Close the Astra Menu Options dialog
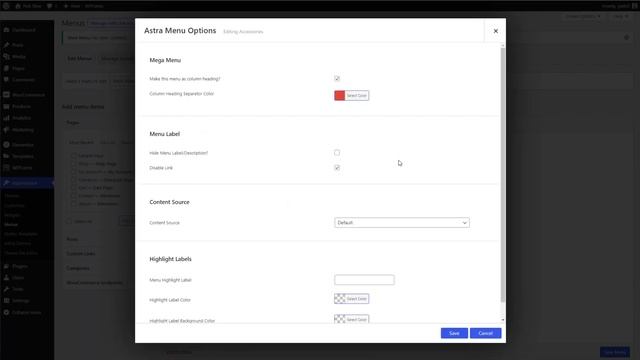The height and width of the screenshot is (360, 640). click(x=496, y=31)
